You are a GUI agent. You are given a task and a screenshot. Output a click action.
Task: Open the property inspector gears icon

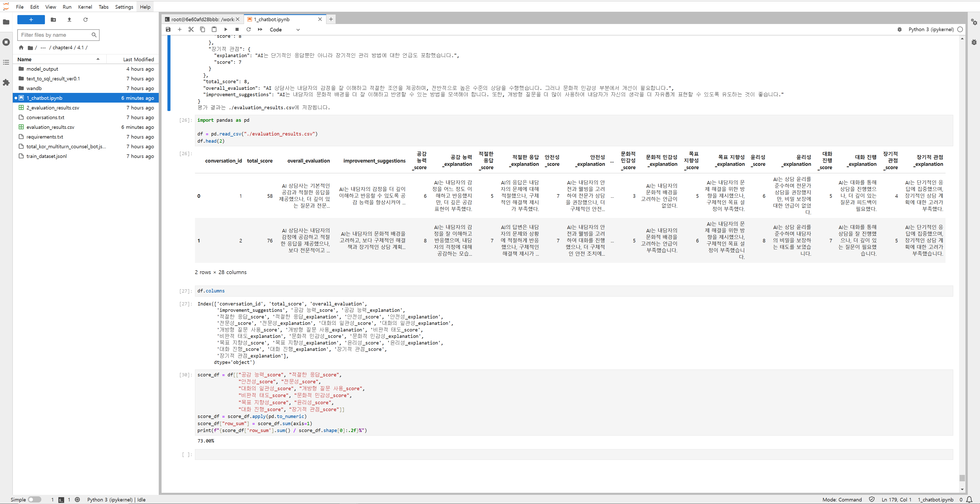tap(974, 22)
